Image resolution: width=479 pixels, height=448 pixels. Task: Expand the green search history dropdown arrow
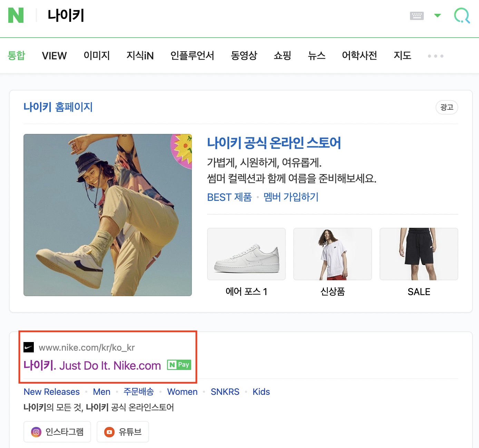coord(437,16)
